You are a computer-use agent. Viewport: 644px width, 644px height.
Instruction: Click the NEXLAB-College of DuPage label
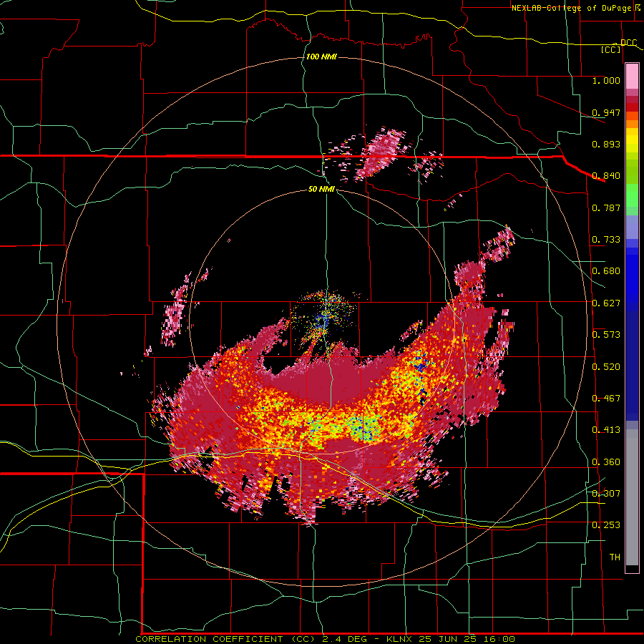coord(572,8)
